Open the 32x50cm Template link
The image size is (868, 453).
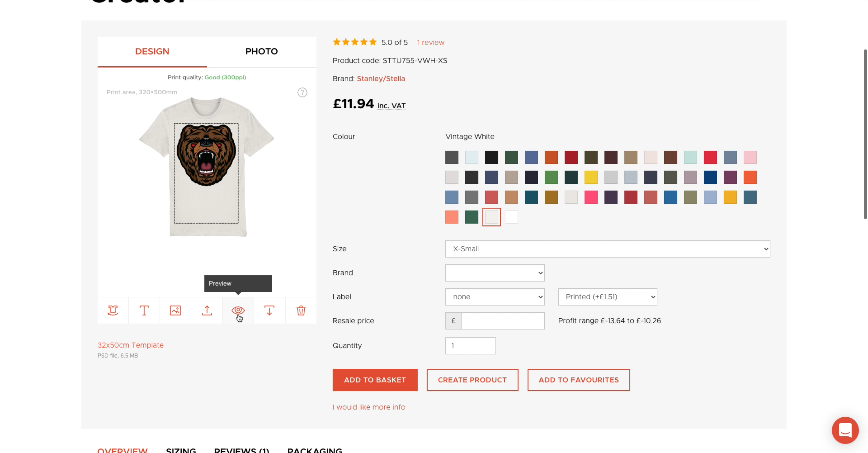(130, 345)
